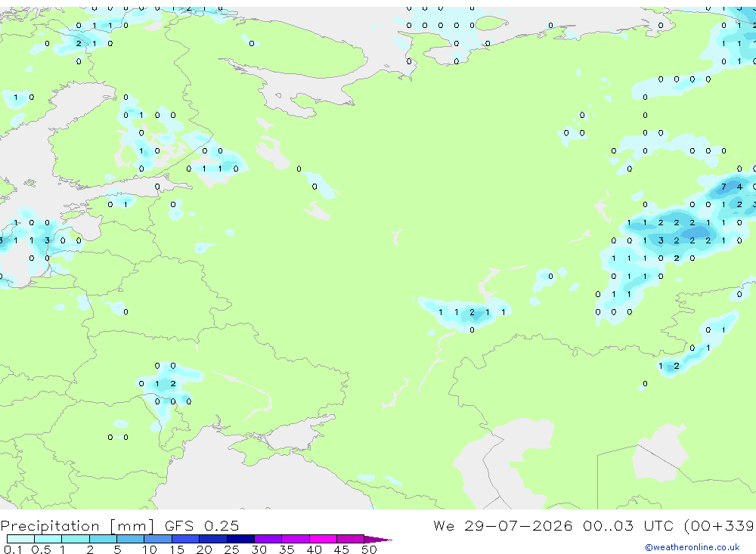Click the '0.1' legend label

pos(13,549)
